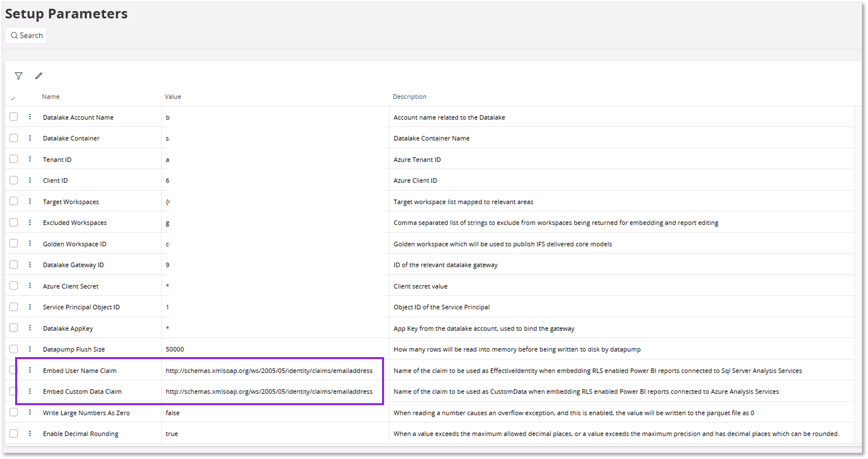This screenshot has width=868, height=459.
Task: Open row menu for Excluded Workspaces
Action: point(30,222)
